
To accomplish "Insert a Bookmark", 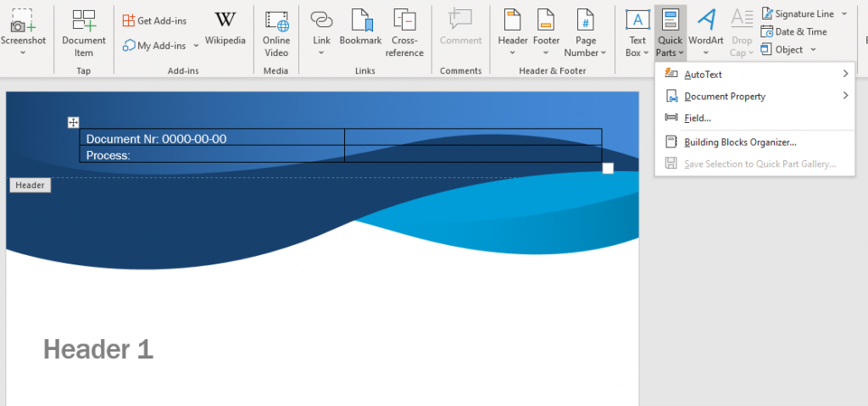I will pyautogui.click(x=361, y=28).
